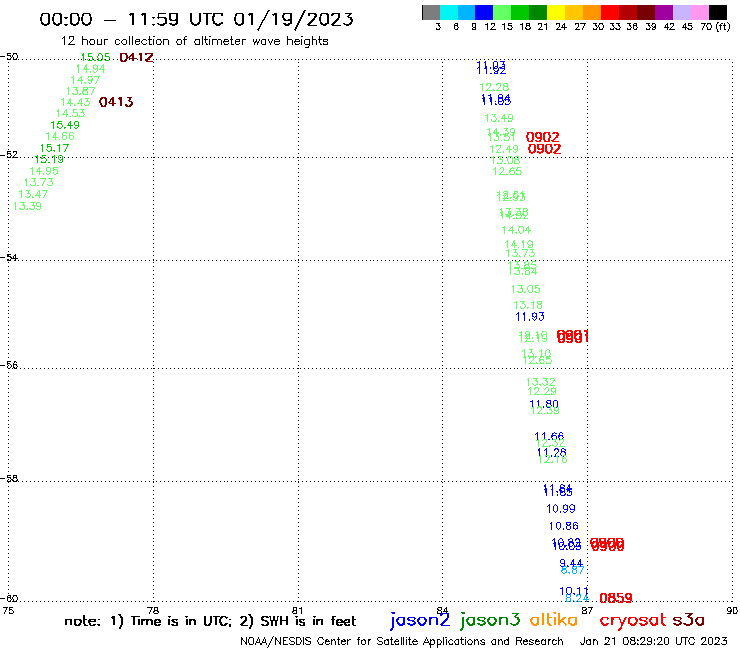The width and height of the screenshot is (740, 650).
Task: Click the 15.05 wave height value
Action: click(95, 57)
